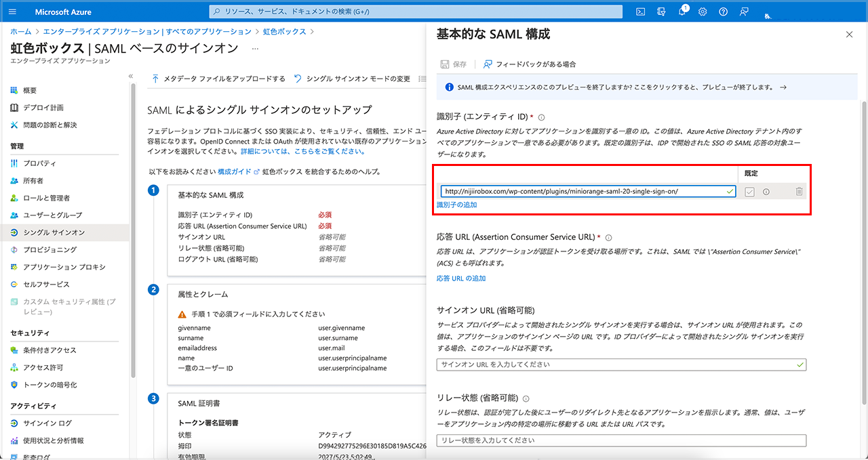
Task: Open ユーザーとグループ in sidebar
Action: coord(52,215)
